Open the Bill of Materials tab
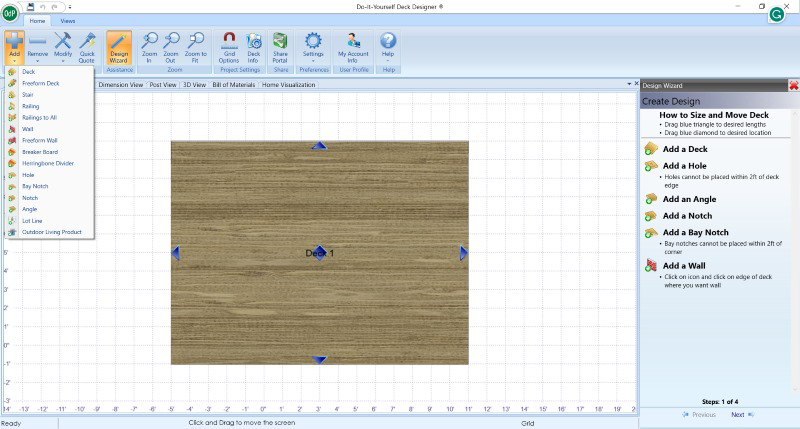The height and width of the screenshot is (429, 800). [234, 85]
